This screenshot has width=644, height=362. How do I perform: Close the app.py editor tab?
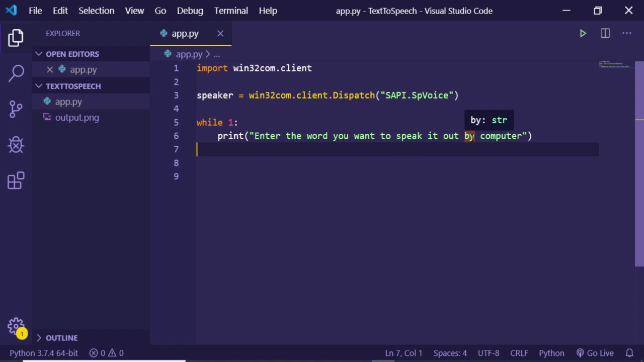coord(220,34)
